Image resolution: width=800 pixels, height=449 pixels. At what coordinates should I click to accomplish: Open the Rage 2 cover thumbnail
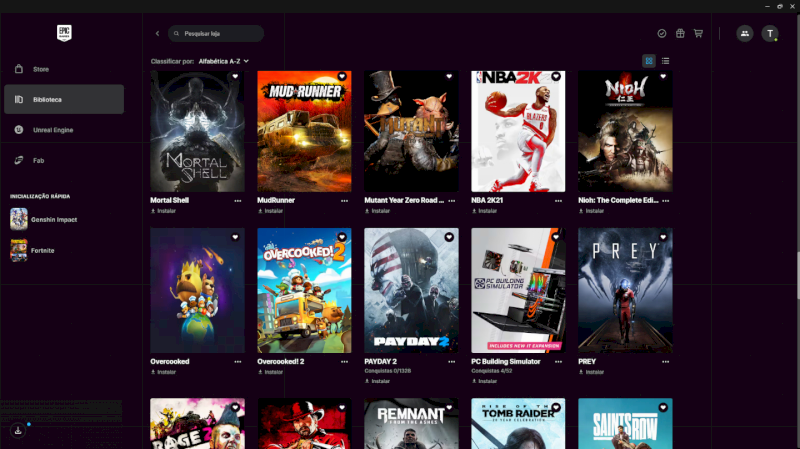[x=197, y=423]
